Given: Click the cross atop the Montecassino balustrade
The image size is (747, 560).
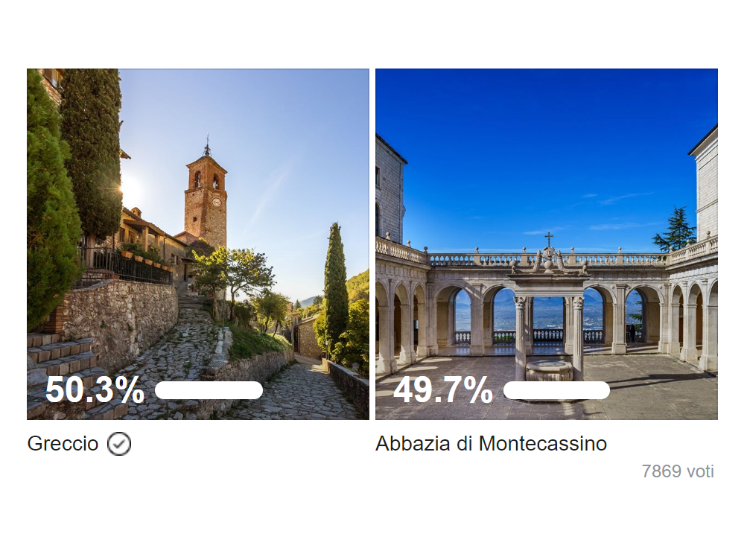Looking at the screenshot, I should tap(549, 239).
